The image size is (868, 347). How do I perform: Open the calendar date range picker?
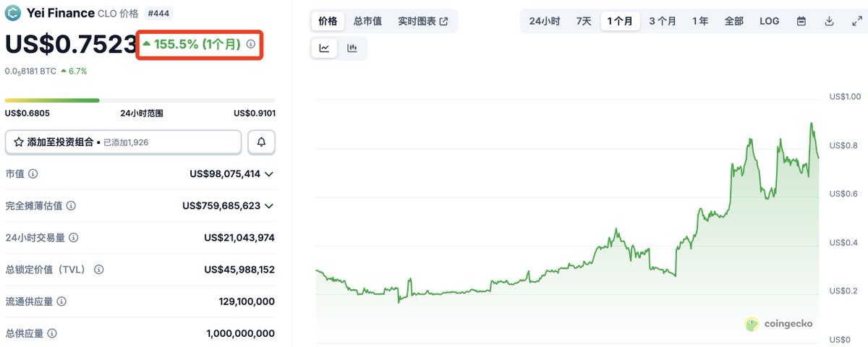pyautogui.click(x=801, y=21)
